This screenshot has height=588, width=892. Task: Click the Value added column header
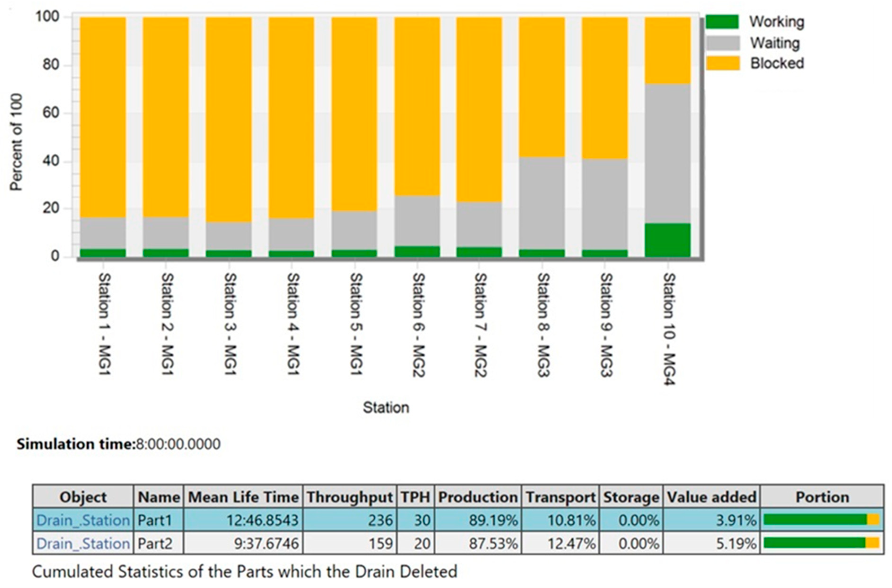[711, 497]
